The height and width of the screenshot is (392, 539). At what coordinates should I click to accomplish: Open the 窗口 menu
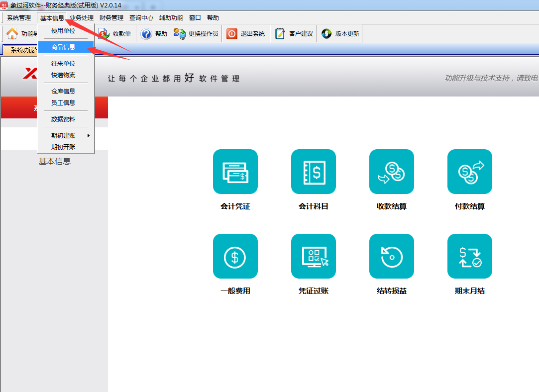[195, 18]
